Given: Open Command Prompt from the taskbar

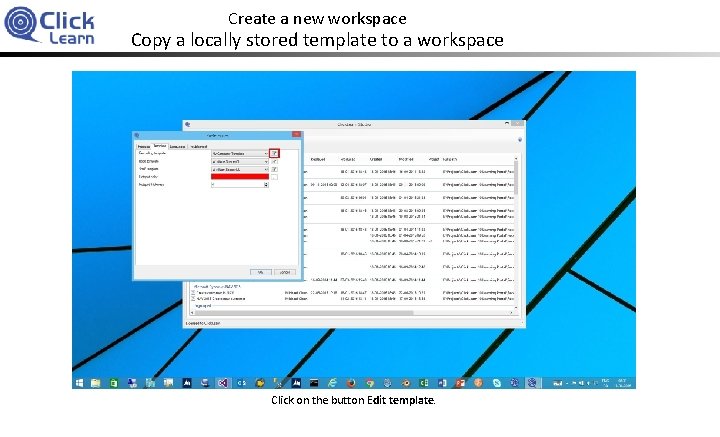Looking at the screenshot, I should tap(314, 383).
